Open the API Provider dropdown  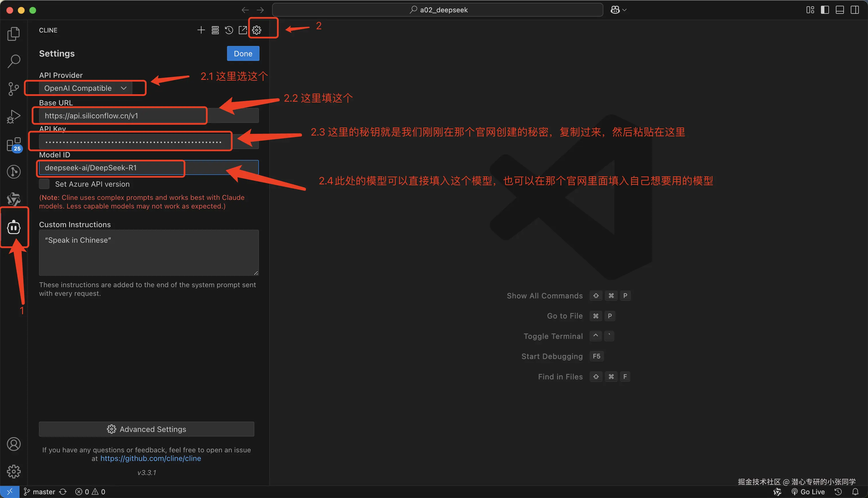coord(85,88)
